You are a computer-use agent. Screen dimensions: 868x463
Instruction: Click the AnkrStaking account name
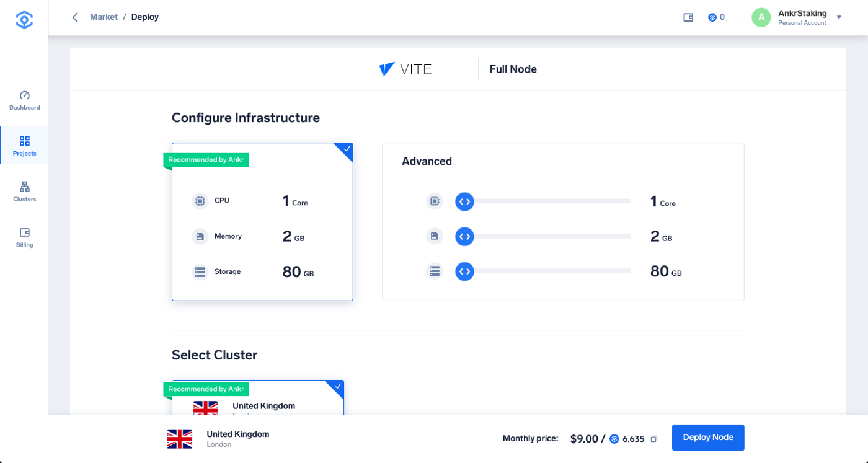click(802, 13)
